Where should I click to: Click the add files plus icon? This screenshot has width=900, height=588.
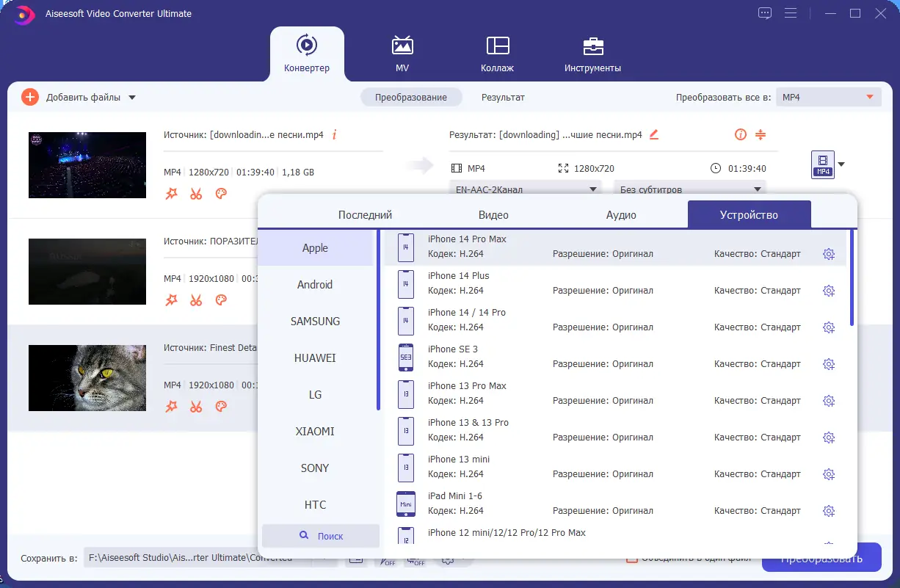30,97
